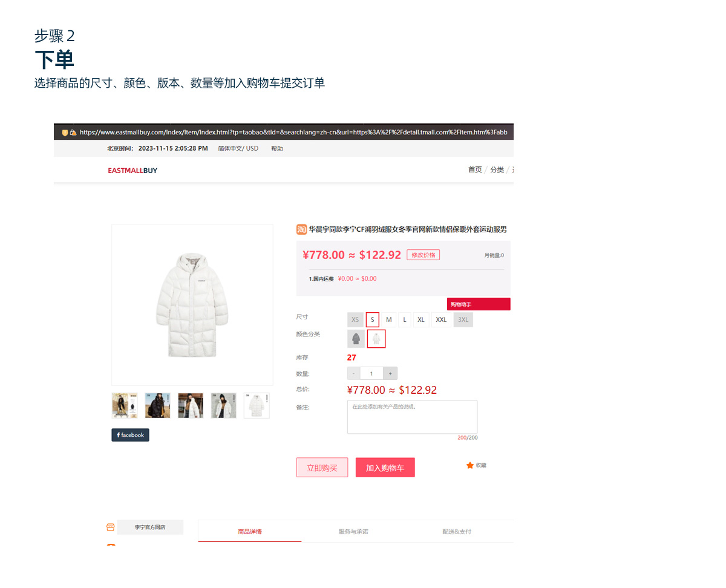The width and height of the screenshot is (726, 588).
Task: Select size XL option
Action: click(x=421, y=319)
